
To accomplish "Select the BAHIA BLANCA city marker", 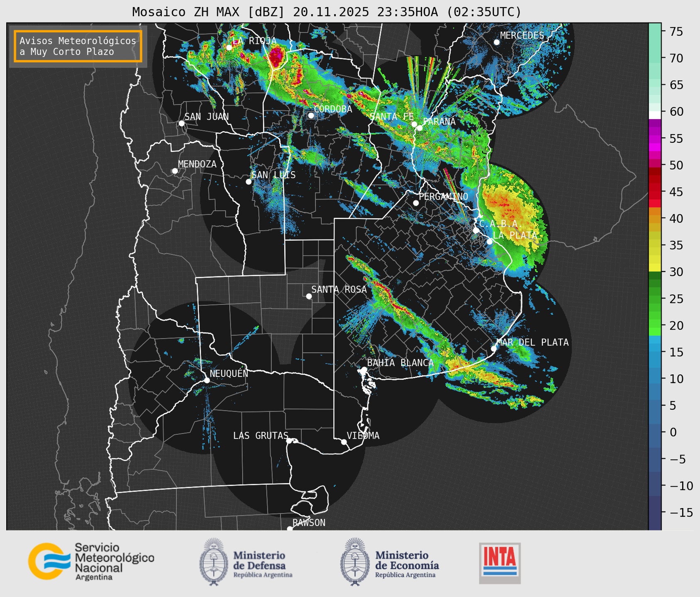I will (x=364, y=369).
